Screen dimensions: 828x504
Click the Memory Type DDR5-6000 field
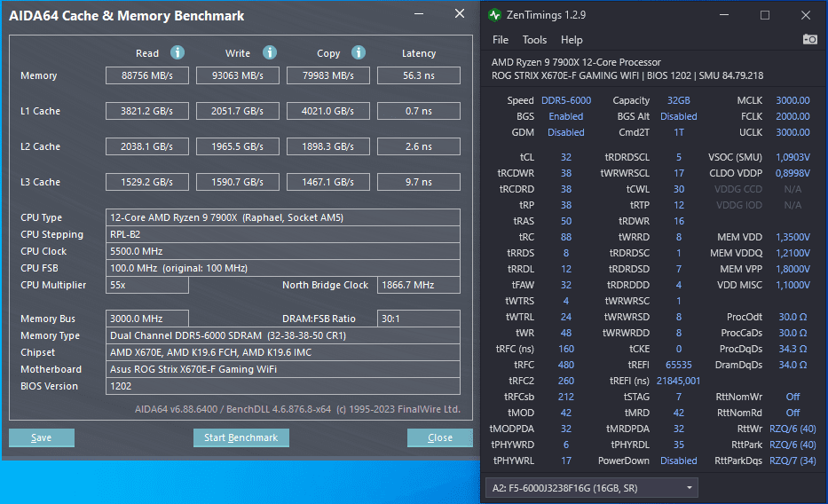pos(283,335)
